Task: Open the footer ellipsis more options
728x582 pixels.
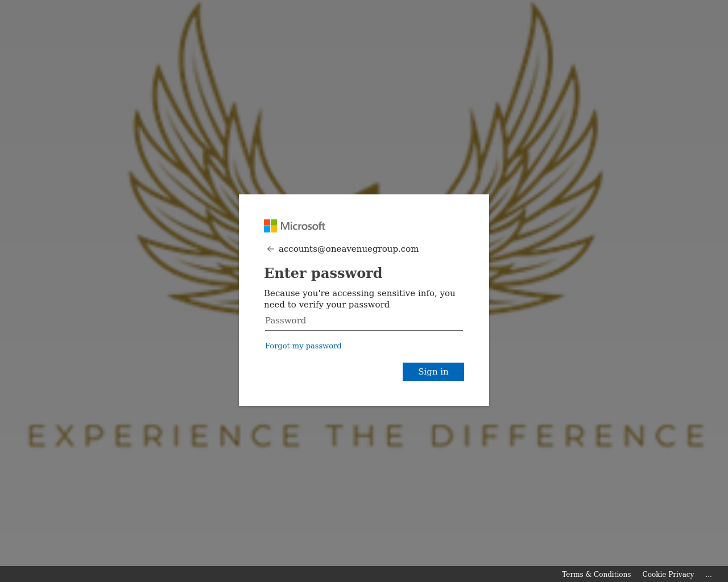Action: click(x=709, y=575)
